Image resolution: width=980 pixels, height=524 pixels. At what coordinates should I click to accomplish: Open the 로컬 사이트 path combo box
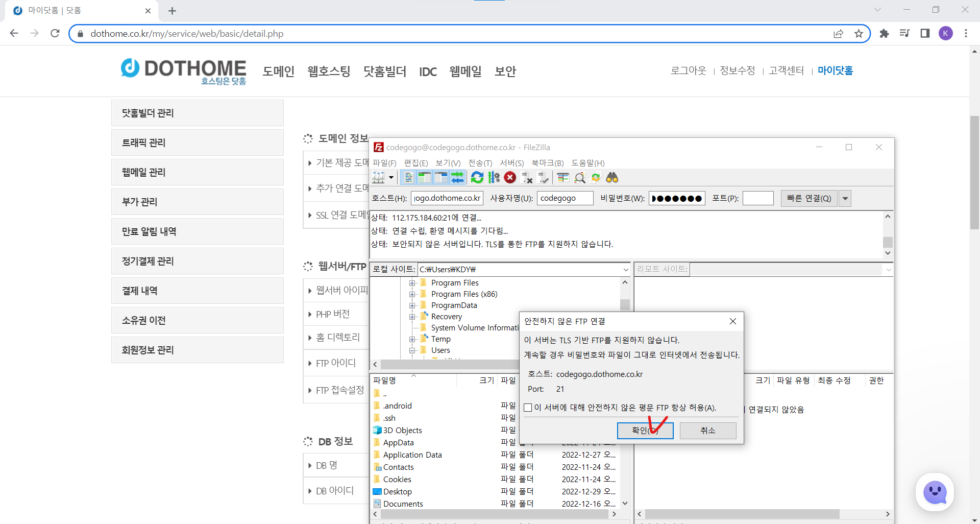pyautogui.click(x=524, y=269)
